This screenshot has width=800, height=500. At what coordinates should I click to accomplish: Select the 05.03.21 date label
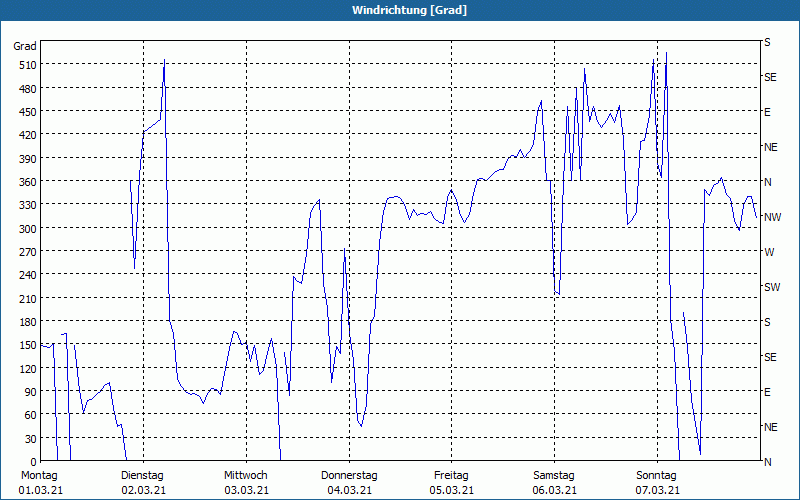(x=452, y=490)
